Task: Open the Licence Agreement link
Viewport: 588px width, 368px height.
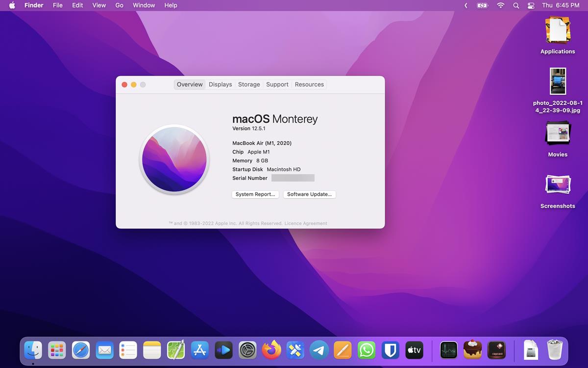Action: point(306,223)
